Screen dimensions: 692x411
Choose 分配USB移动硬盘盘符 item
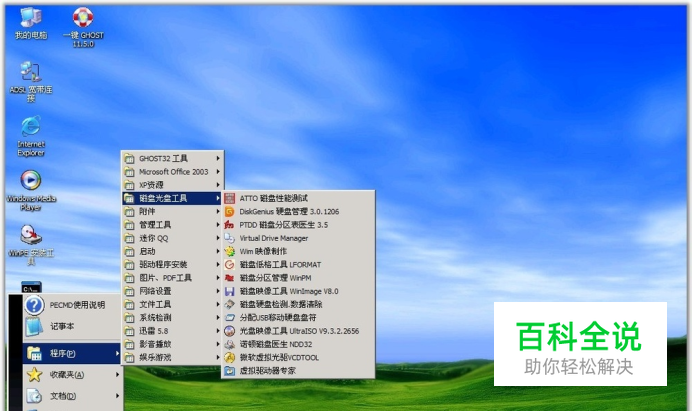[298, 317]
